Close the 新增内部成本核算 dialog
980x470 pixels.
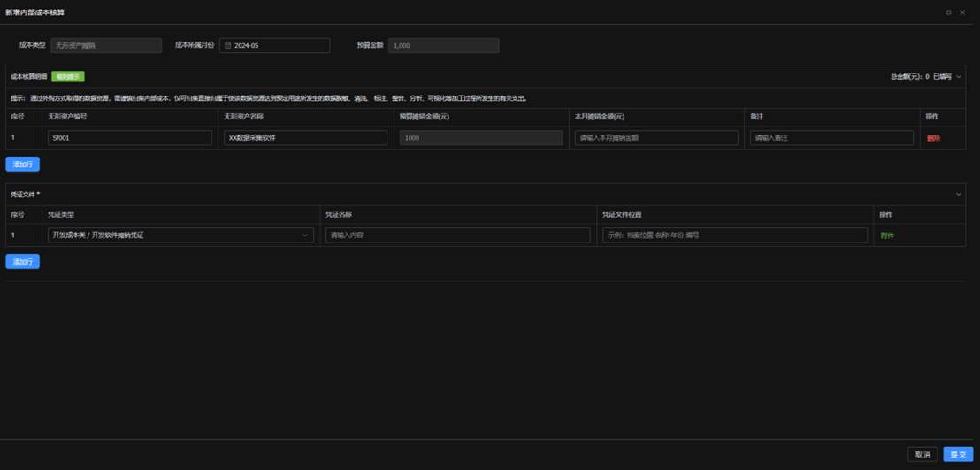(x=962, y=12)
